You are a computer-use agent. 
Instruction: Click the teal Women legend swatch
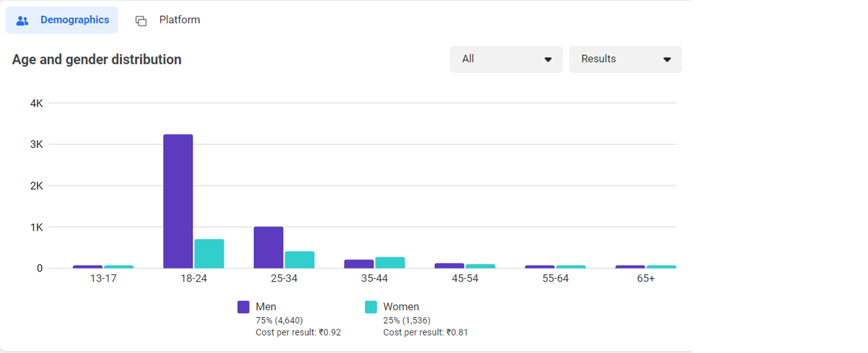click(x=371, y=307)
